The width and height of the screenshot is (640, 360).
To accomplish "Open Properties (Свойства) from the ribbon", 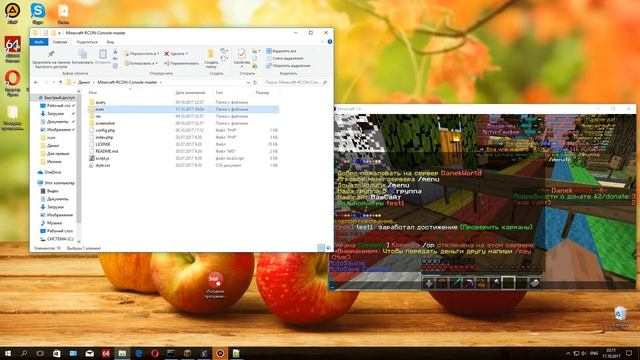I will tap(242, 57).
